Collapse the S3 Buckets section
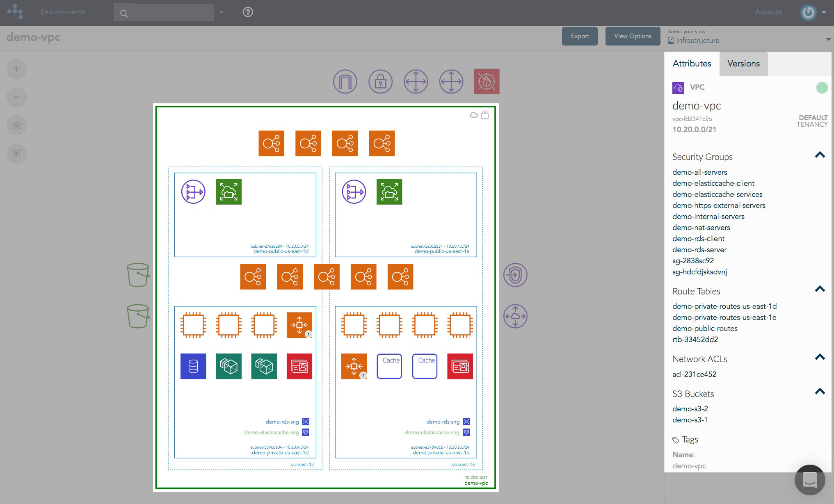Screen dimensions: 834x504 (x=820, y=392)
